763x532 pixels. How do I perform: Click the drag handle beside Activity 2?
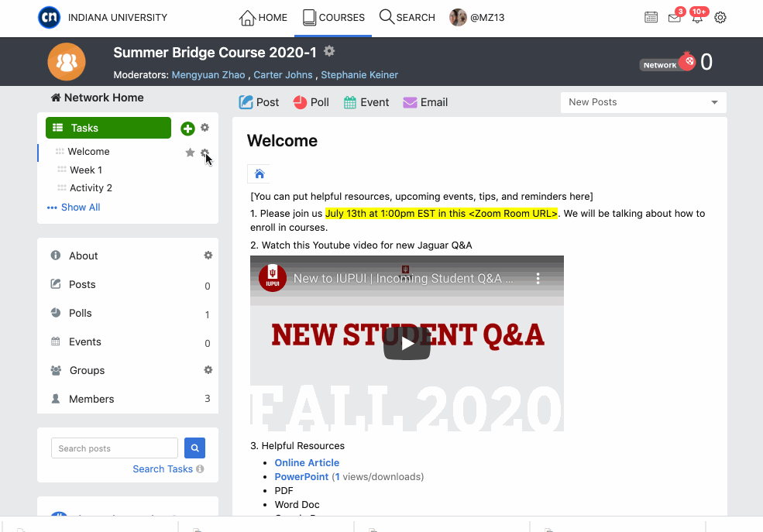coord(62,187)
